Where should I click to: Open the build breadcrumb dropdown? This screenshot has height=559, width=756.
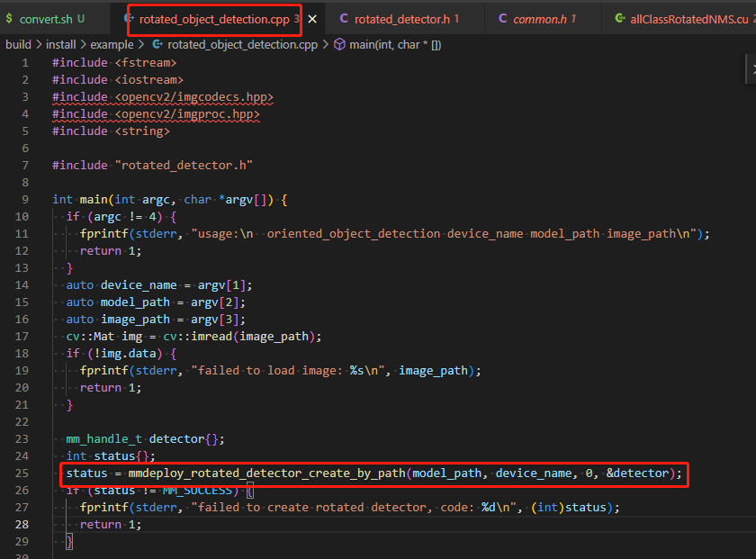coord(18,43)
